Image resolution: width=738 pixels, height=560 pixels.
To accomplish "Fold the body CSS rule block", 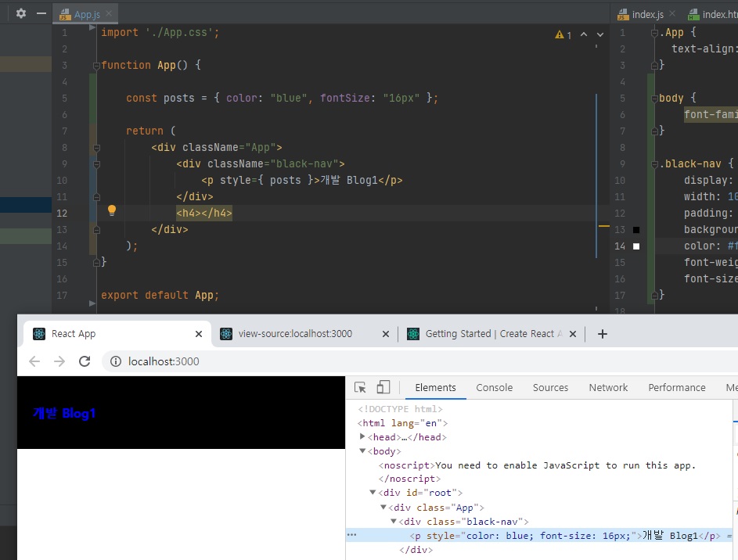I will [654, 99].
